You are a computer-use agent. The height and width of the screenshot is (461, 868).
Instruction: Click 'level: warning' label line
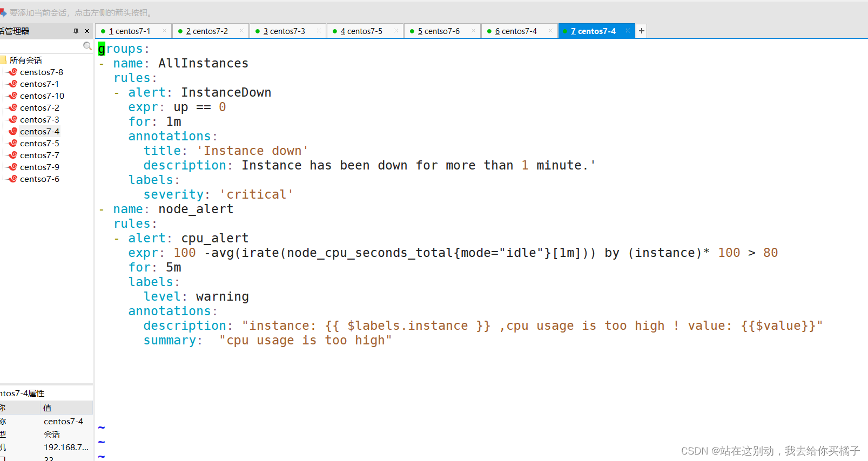(x=196, y=297)
